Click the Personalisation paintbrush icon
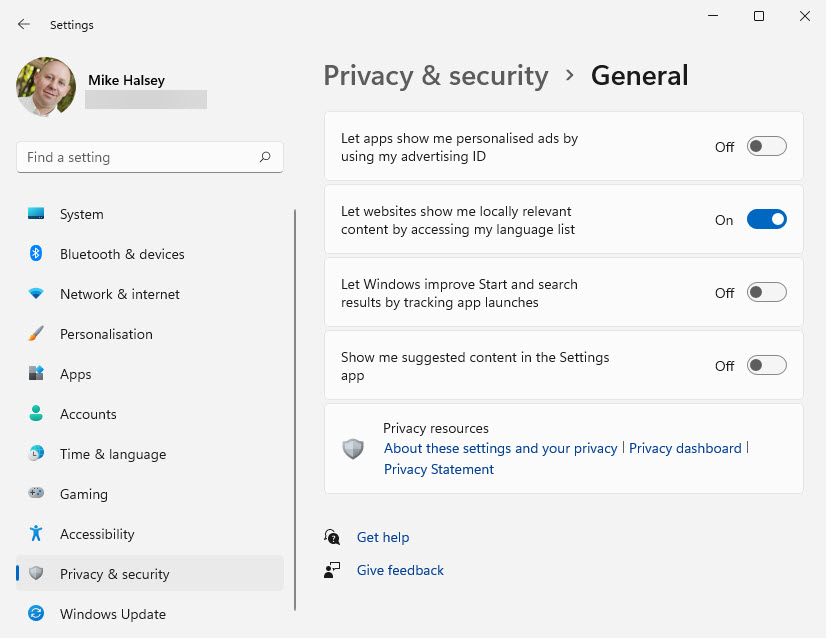This screenshot has width=826, height=638. tap(36, 334)
